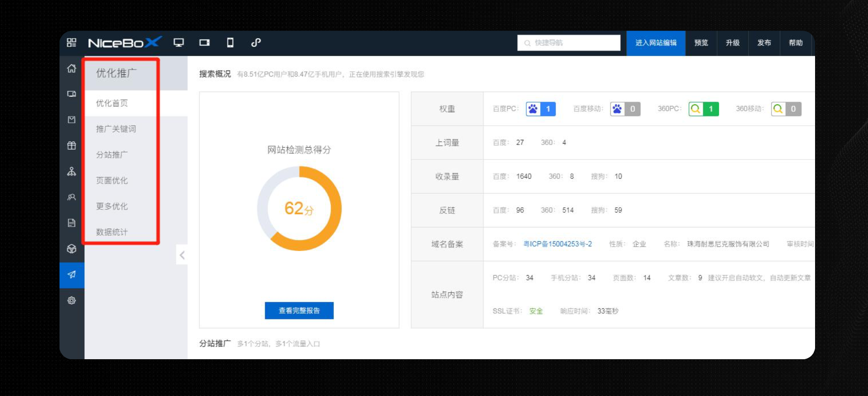Click the 域名备案 row label
The width and height of the screenshot is (868, 396).
[x=447, y=244]
